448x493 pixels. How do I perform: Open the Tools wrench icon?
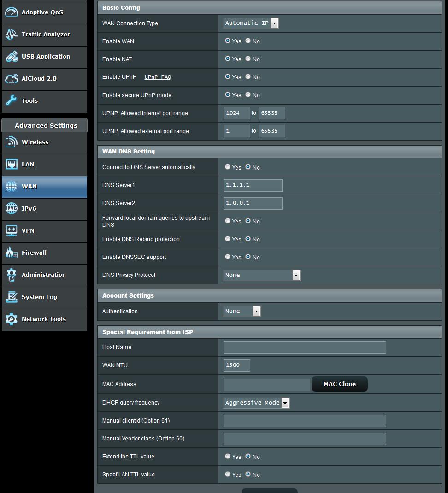12,100
